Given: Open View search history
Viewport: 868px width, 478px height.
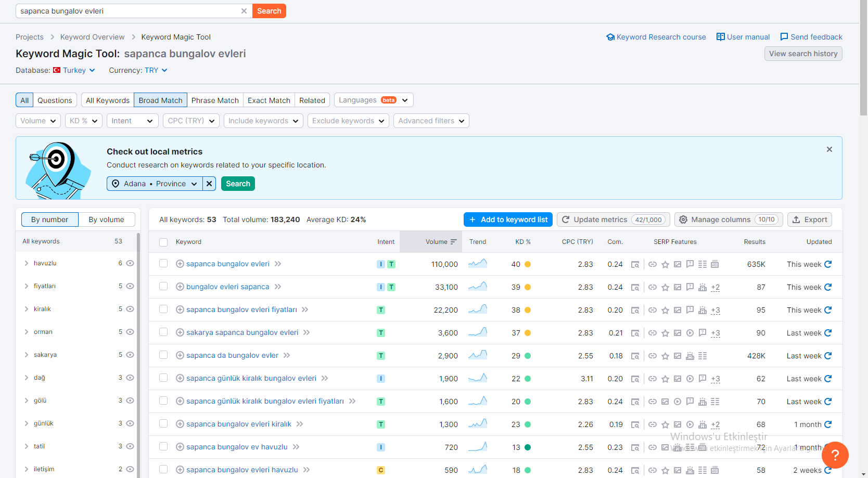Looking at the screenshot, I should [803, 54].
